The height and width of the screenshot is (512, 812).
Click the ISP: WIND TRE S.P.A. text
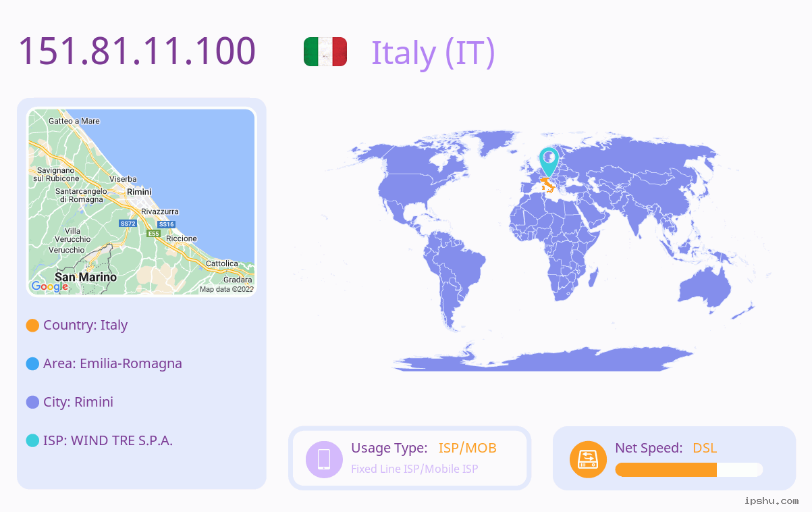(x=108, y=440)
